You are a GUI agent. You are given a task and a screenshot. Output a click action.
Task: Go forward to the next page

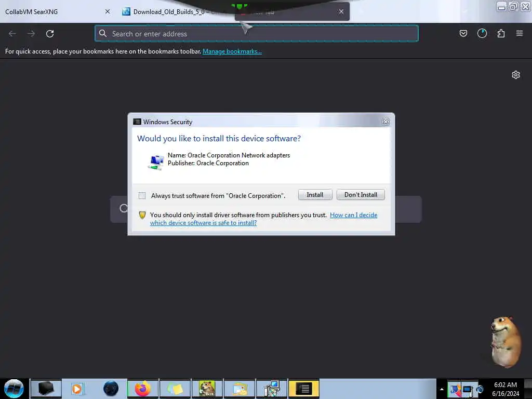31,34
